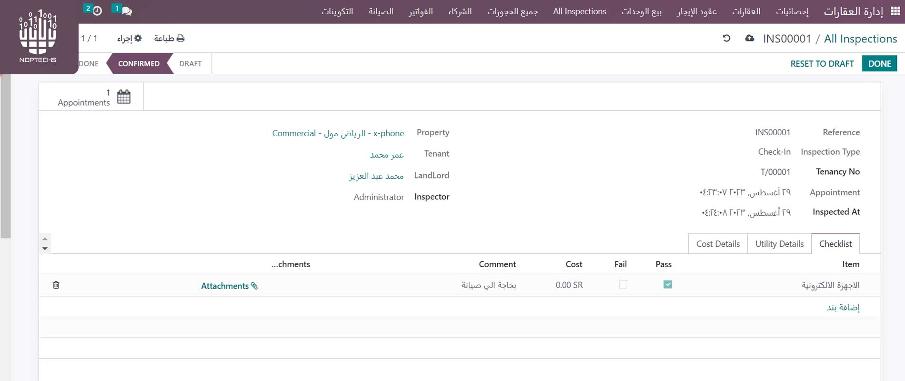Viewport: 905px width, 381px height.
Task: Click the cloud save icon
Action: (x=749, y=39)
